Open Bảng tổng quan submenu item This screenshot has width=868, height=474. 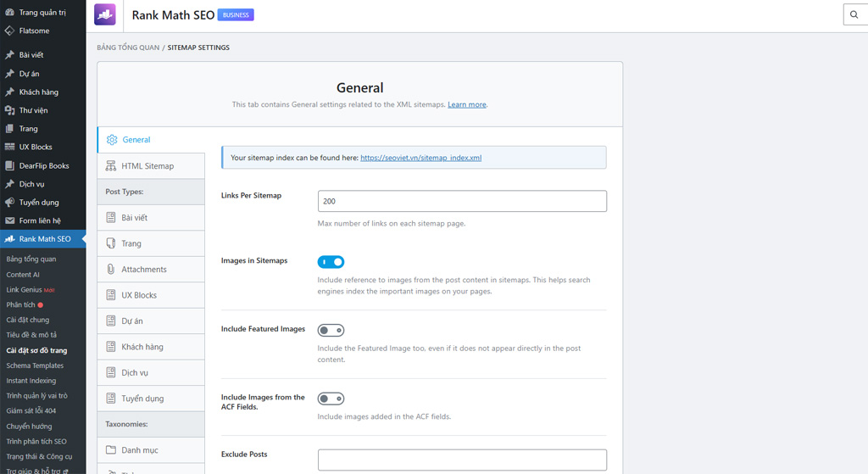(31, 259)
